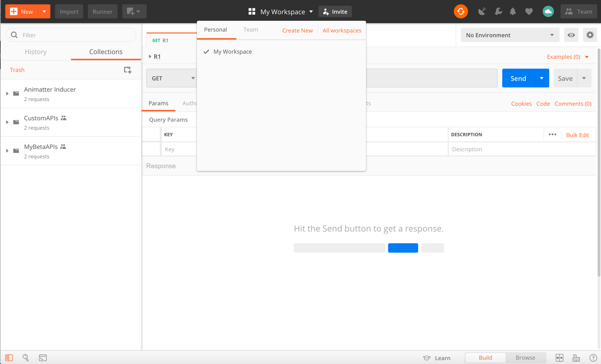Viewport: 601px width, 364px height.
Task: Open the Trash link
Action: coord(17,70)
